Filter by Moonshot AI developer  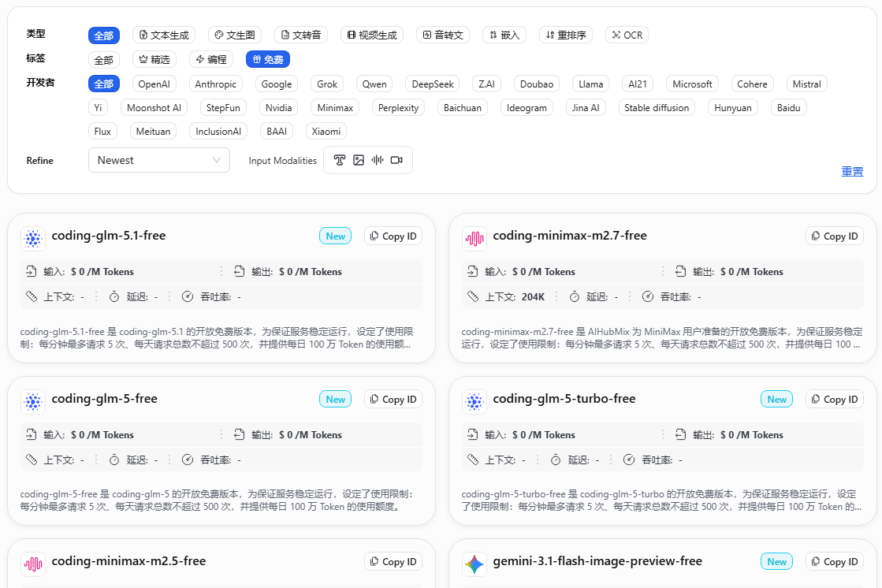154,107
